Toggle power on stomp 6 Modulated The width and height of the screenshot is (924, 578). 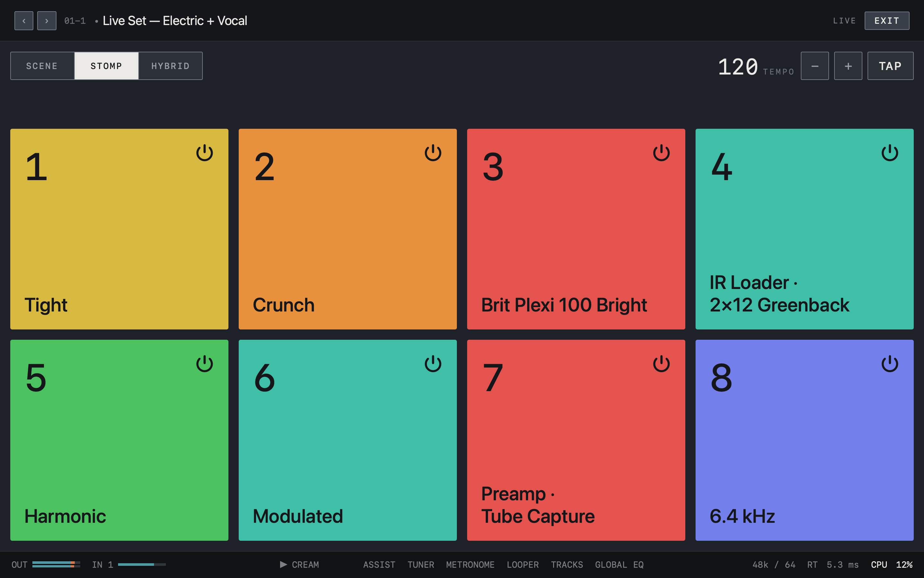432,364
